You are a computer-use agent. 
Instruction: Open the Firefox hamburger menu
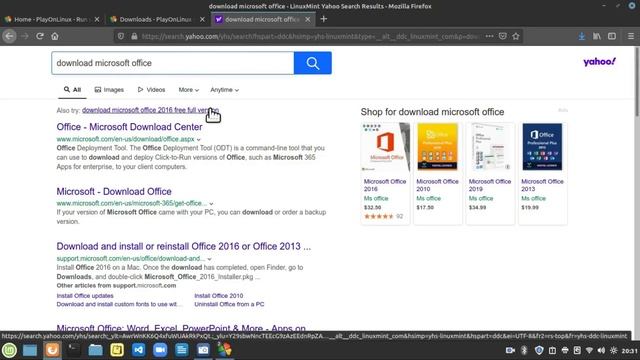click(631, 36)
